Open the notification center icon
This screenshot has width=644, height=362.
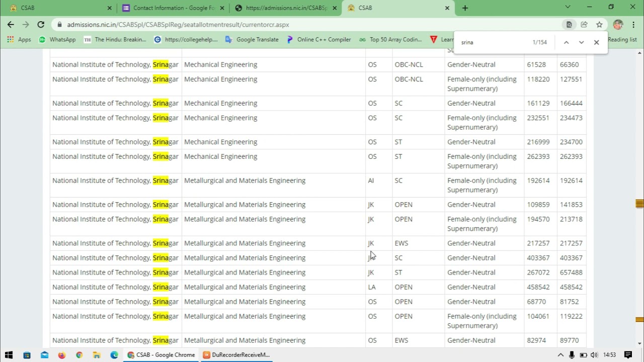[628, 354]
